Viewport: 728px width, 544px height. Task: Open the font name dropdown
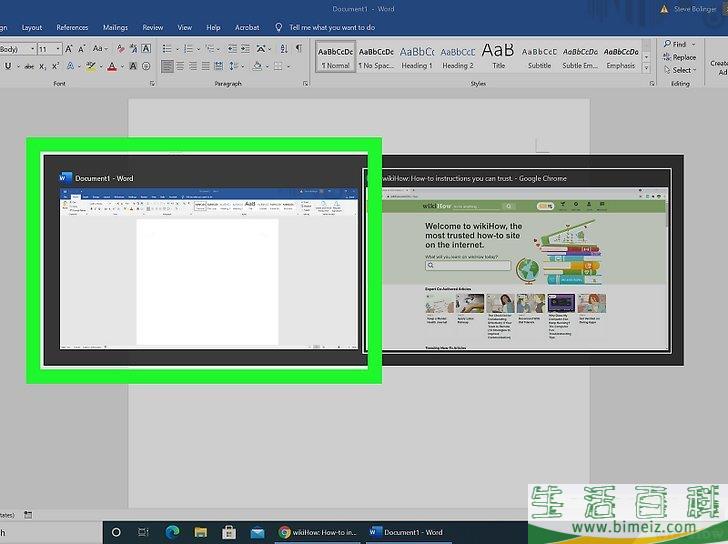32,49
